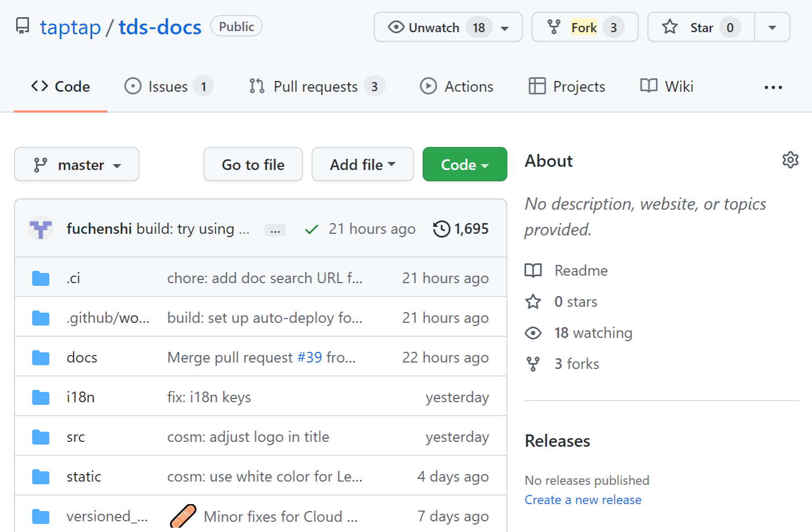Fork the repository
This screenshot has height=532, width=812.
(584, 27)
